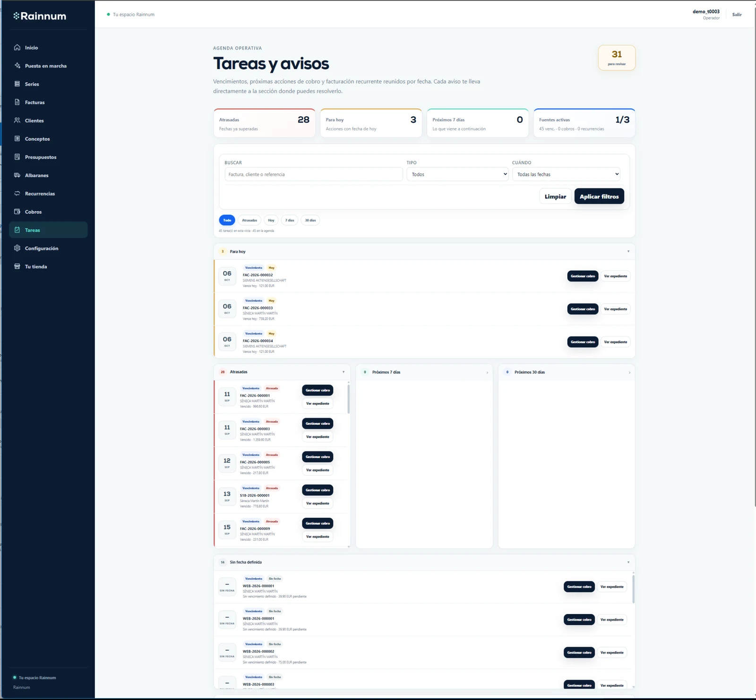Click the Buscar factura input field

[314, 174]
